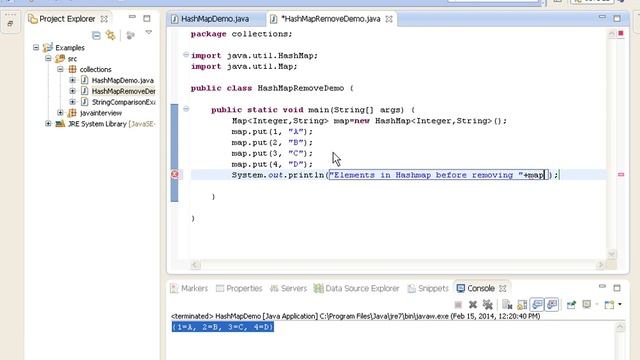640x360 pixels.
Task: Click console output {1=A, 2=B, 3=C, 4=D}
Action: click(x=223, y=327)
